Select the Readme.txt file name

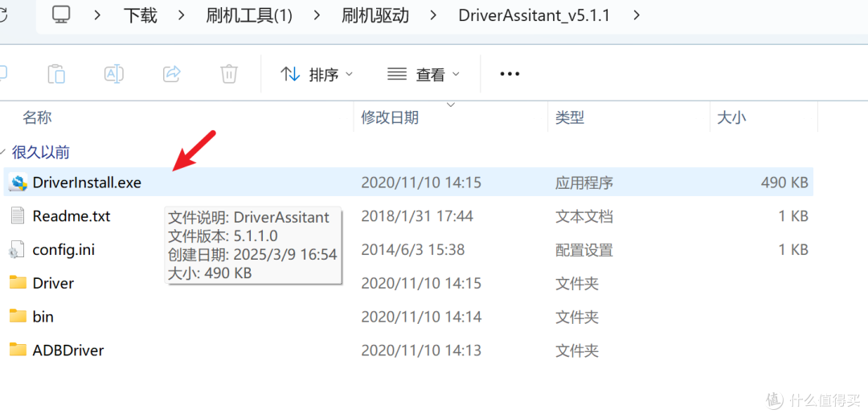pyautogui.click(x=72, y=216)
